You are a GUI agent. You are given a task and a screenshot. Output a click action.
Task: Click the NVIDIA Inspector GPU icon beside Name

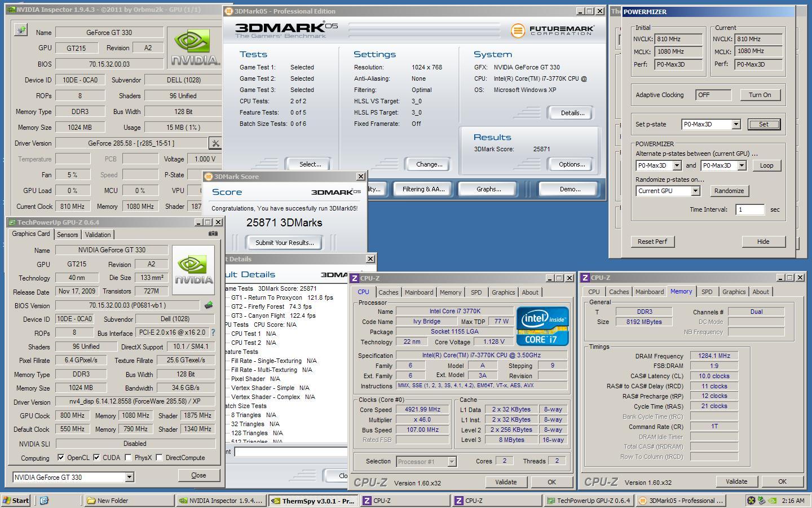21,30
